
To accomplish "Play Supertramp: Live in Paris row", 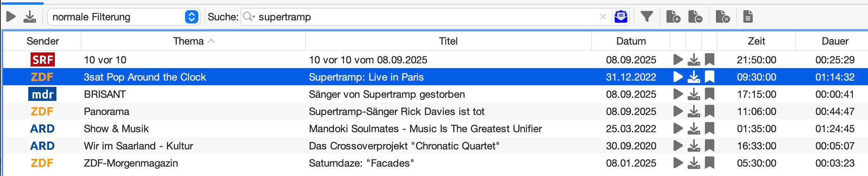I will [678, 77].
